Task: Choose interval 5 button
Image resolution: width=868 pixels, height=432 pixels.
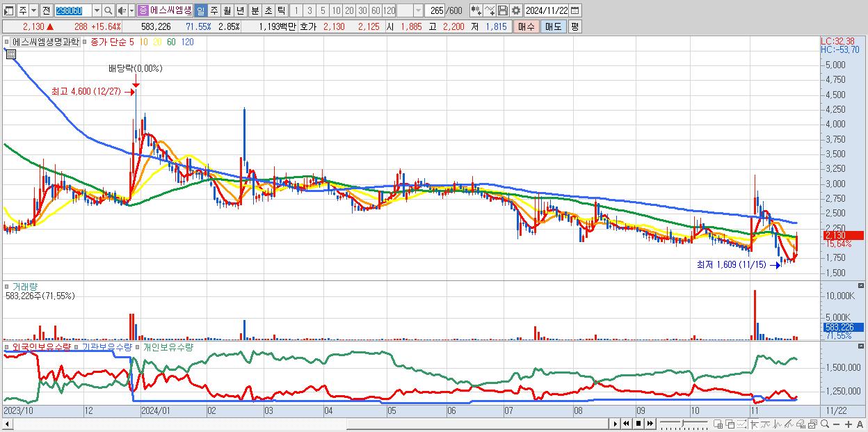Action: tap(323, 10)
